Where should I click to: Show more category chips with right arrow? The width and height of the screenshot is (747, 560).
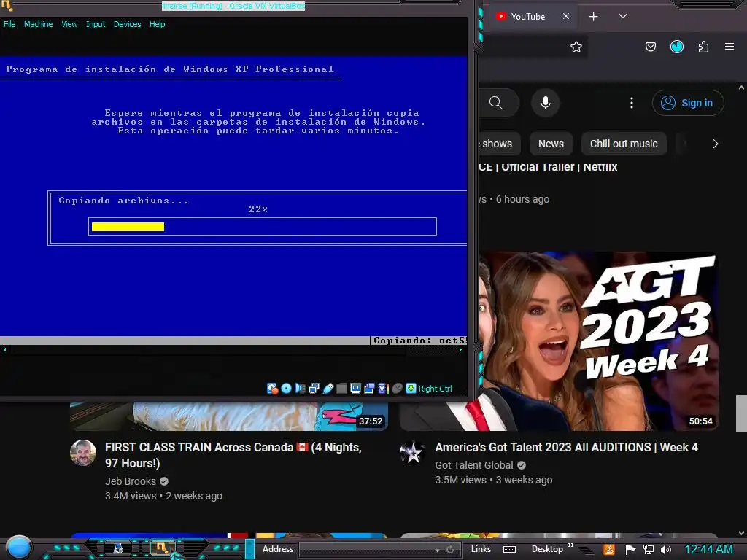(715, 144)
